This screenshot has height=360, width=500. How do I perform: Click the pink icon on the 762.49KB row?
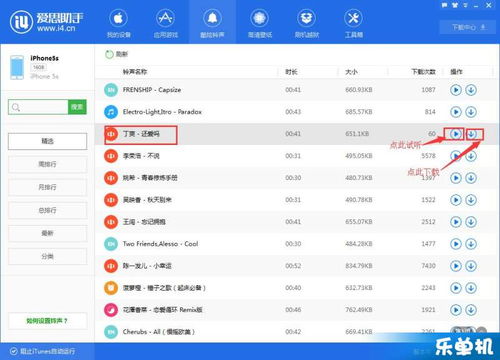click(x=111, y=310)
